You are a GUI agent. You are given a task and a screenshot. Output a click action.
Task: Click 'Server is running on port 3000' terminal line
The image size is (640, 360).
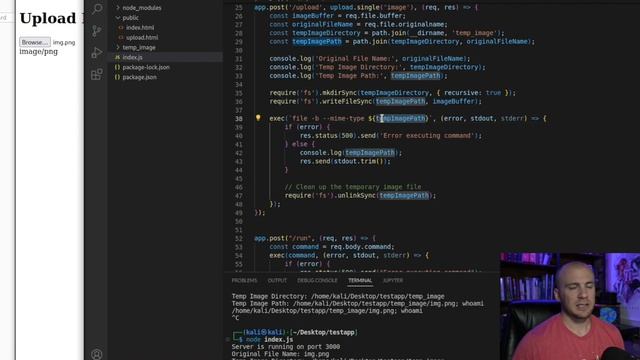[x=286, y=347]
